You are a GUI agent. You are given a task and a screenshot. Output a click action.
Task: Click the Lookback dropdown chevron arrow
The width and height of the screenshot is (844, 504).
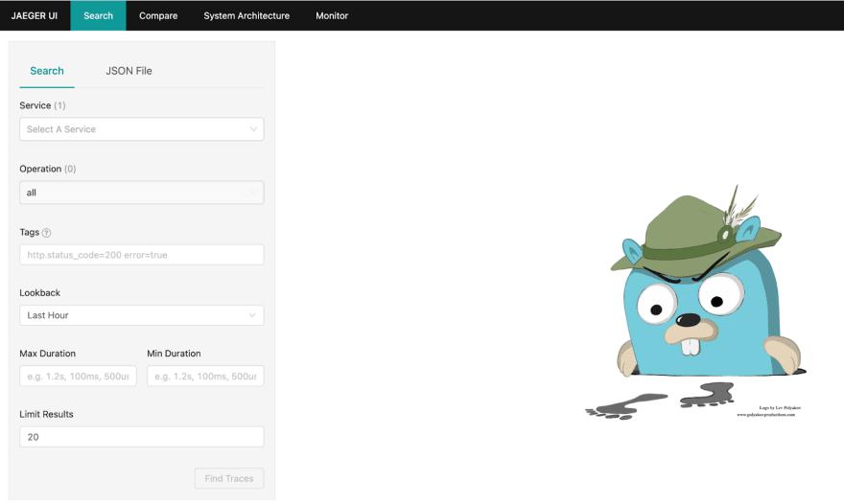coord(253,315)
